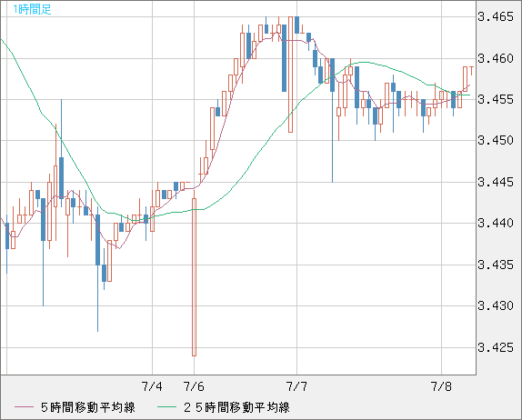Click the 3.465 price axis label
522x420 pixels.
pyautogui.click(x=496, y=16)
